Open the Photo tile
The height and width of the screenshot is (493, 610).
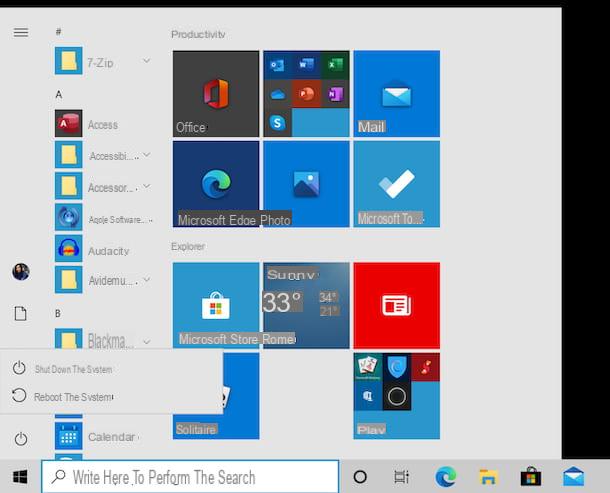click(x=306, y=184)
